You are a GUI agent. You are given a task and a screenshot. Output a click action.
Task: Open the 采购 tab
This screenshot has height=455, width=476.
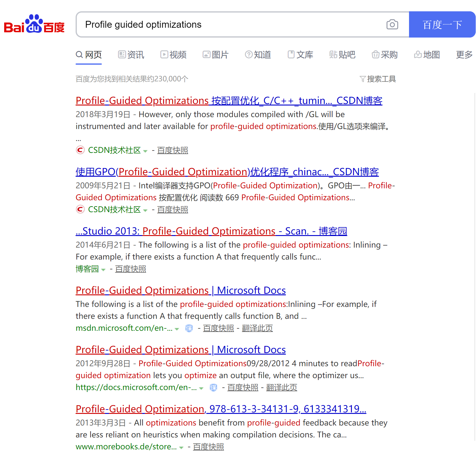click(x=385, y=55)
